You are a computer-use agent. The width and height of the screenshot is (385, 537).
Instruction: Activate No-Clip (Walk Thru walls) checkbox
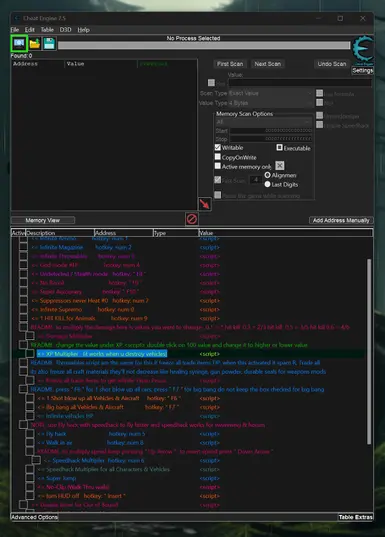(x=30, y=487)
